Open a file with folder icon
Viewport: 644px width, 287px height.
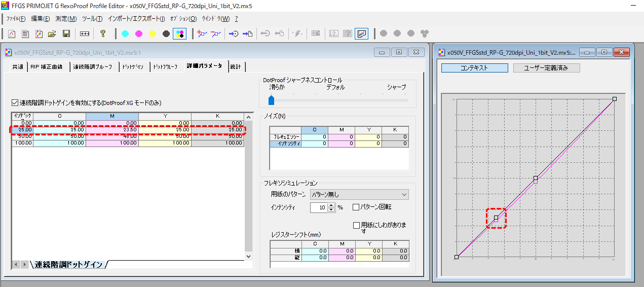(x=52, y=33)
